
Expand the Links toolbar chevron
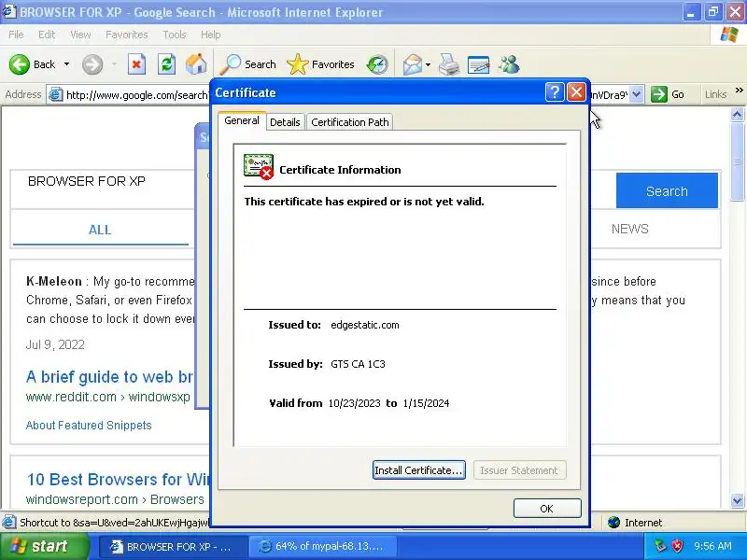point(739,90)
